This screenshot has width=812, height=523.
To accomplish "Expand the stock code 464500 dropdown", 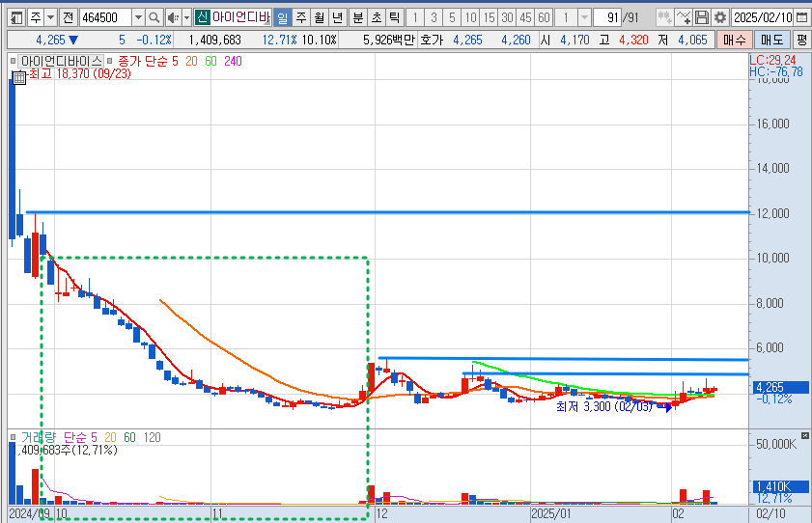I will pos(138,18).
